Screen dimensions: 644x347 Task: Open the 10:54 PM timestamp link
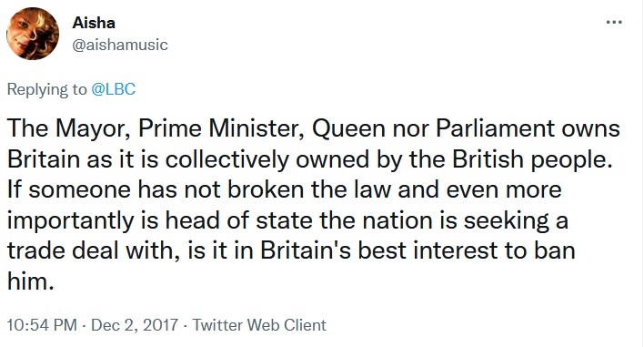coord(42,325)
